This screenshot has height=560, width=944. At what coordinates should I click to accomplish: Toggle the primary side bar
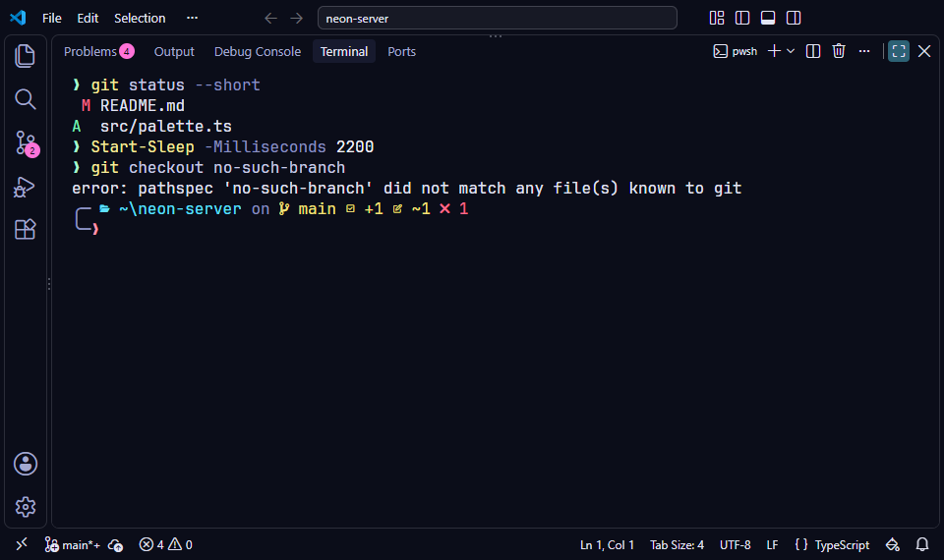pos(742,18)
